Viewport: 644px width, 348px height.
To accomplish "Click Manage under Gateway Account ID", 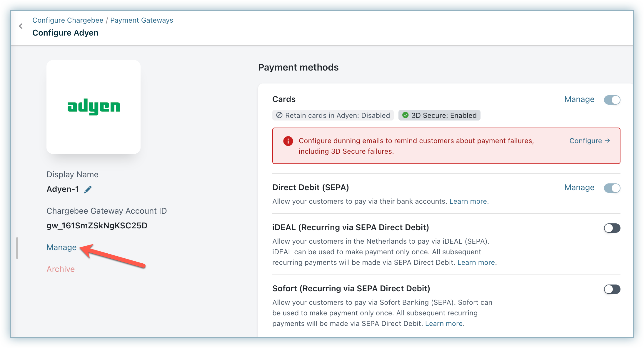I will click(x=61, y=247).
